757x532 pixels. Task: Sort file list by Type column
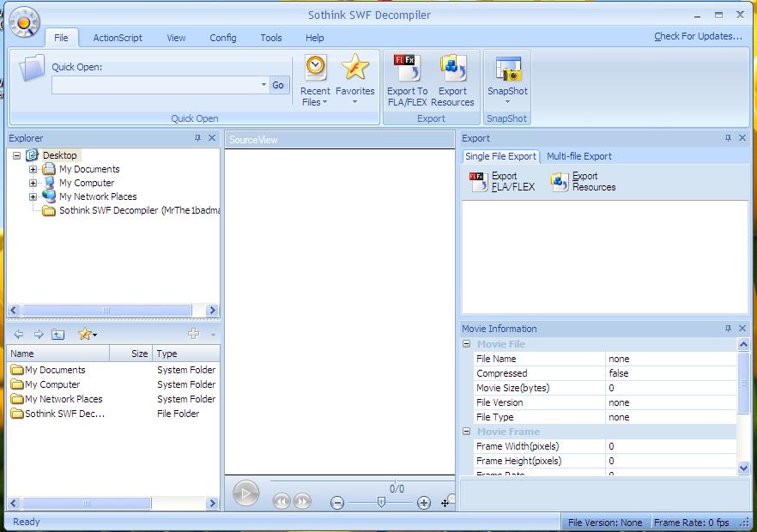186,354
